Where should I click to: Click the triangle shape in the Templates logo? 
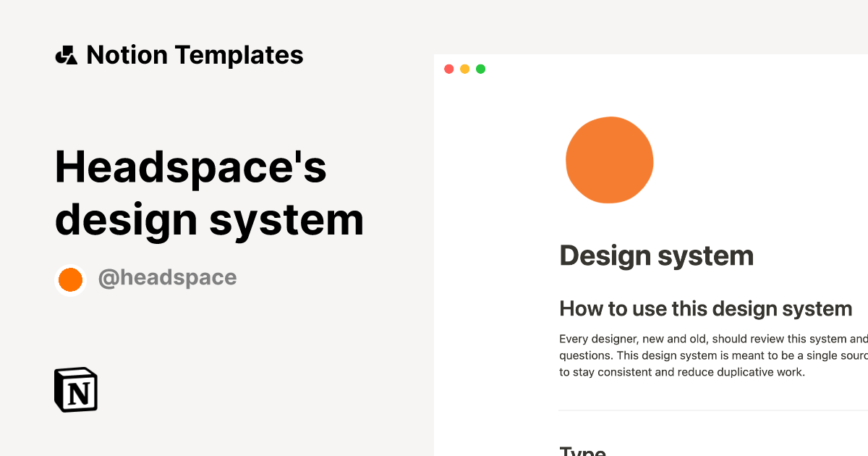pyautogui.click(x=72, y=61)
